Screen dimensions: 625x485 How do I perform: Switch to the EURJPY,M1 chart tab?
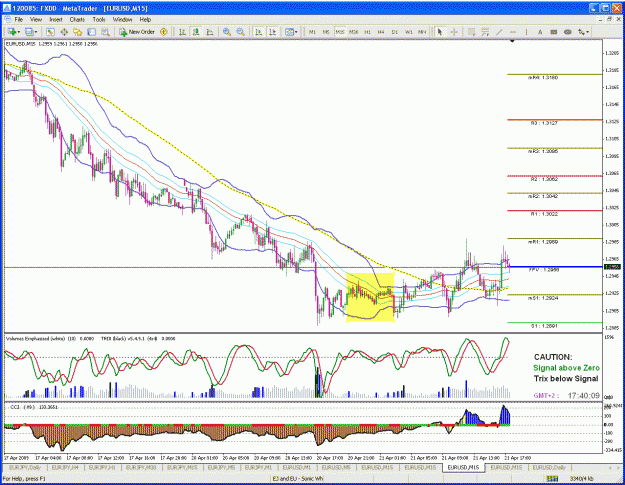tap(258, 467)
